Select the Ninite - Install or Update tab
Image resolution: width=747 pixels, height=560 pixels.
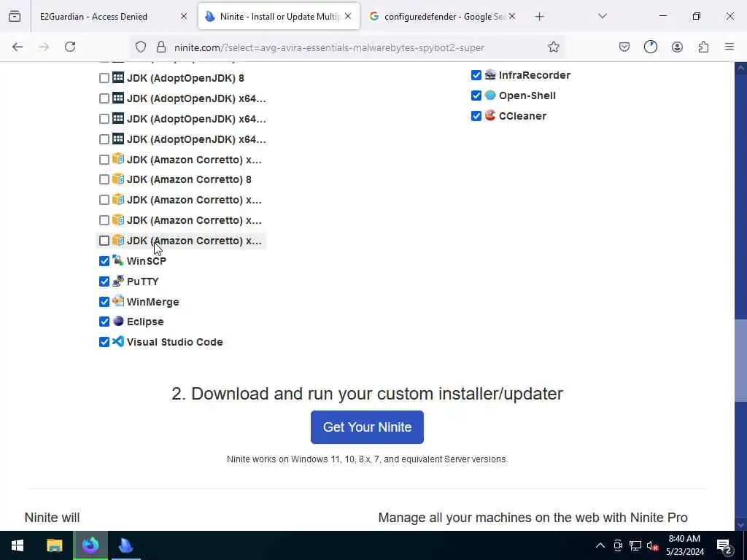pos(279,16)
